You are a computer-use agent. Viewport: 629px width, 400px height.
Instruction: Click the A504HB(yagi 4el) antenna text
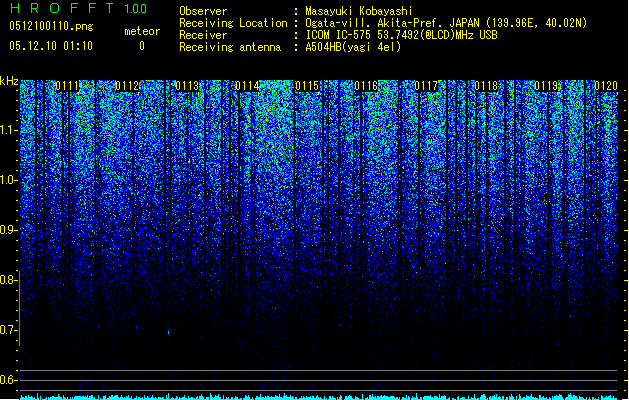click(353, 47)
